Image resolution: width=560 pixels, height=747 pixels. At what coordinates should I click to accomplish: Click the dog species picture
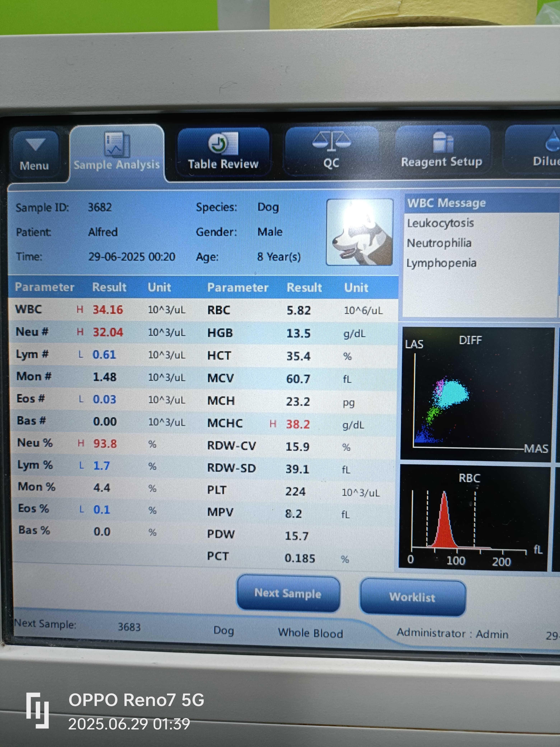point(360,232)
